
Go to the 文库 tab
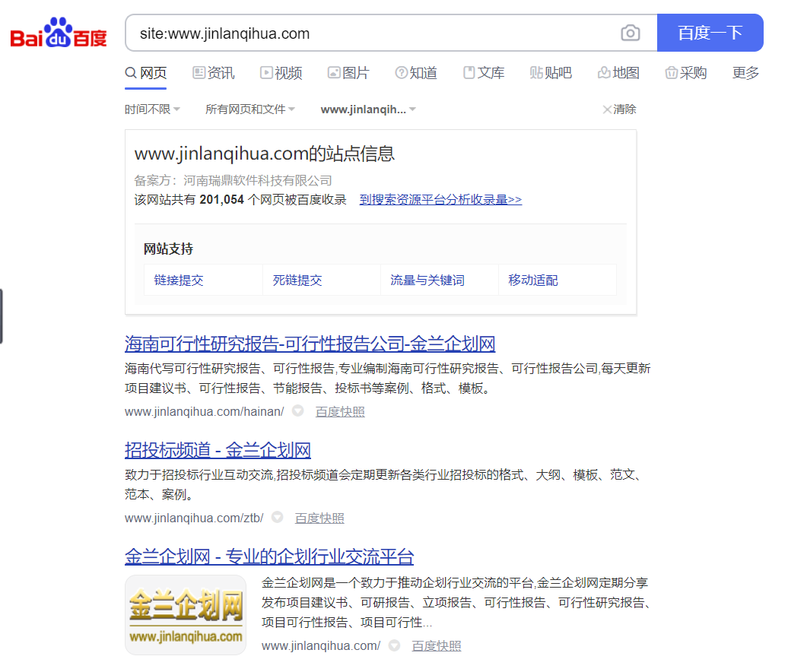coord(484,73)
